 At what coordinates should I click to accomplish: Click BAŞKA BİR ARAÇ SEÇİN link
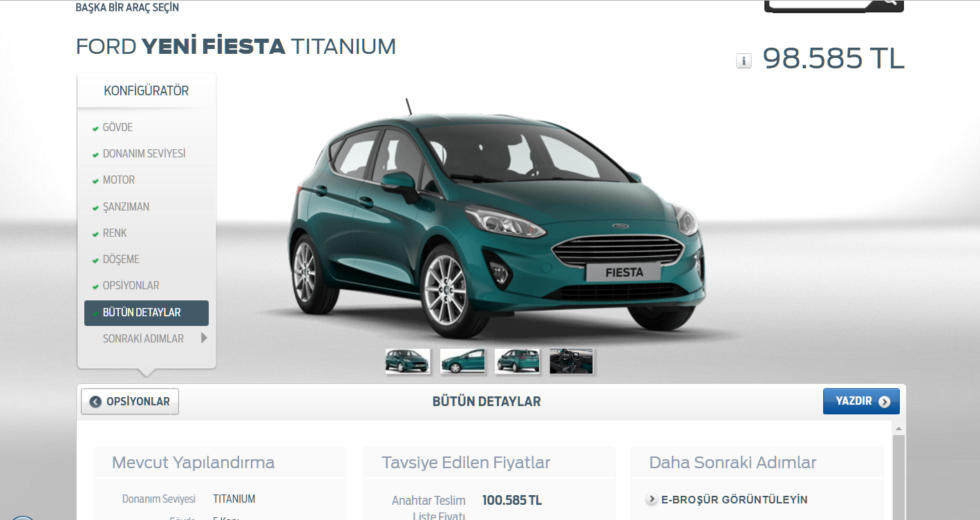coord(127,8)
